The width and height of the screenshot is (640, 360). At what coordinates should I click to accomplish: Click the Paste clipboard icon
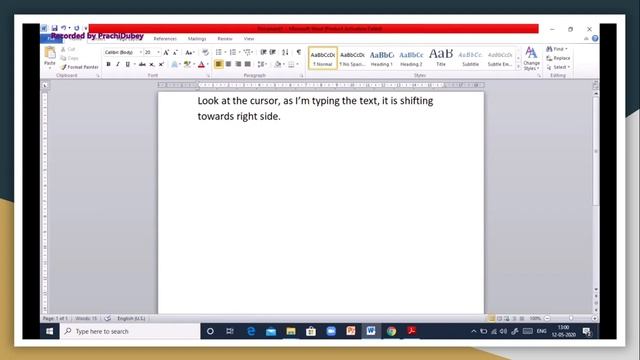[50, 53]
